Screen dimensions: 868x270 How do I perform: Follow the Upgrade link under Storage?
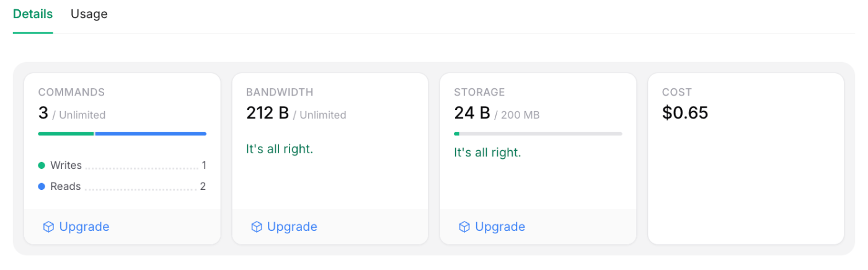(x=500, y=227)
